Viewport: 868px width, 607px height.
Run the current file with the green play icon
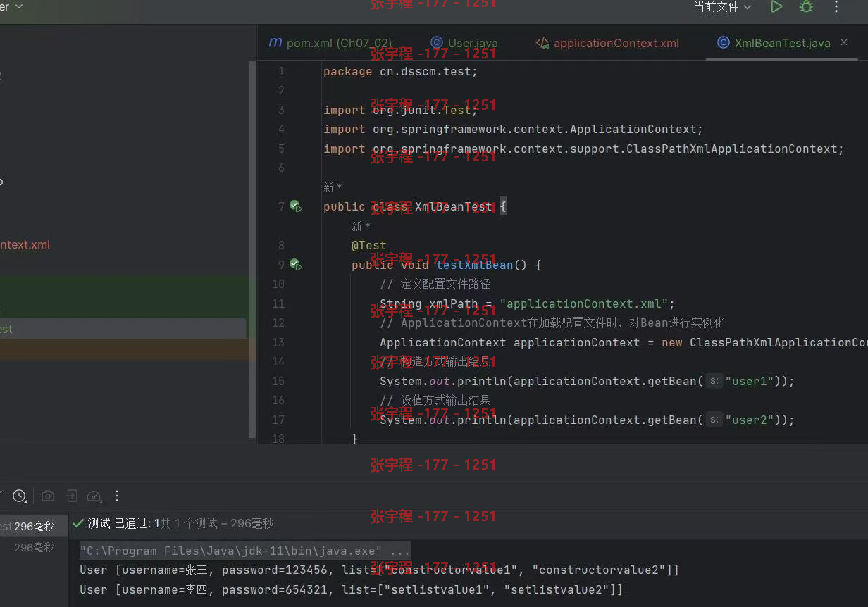[776, 7]
